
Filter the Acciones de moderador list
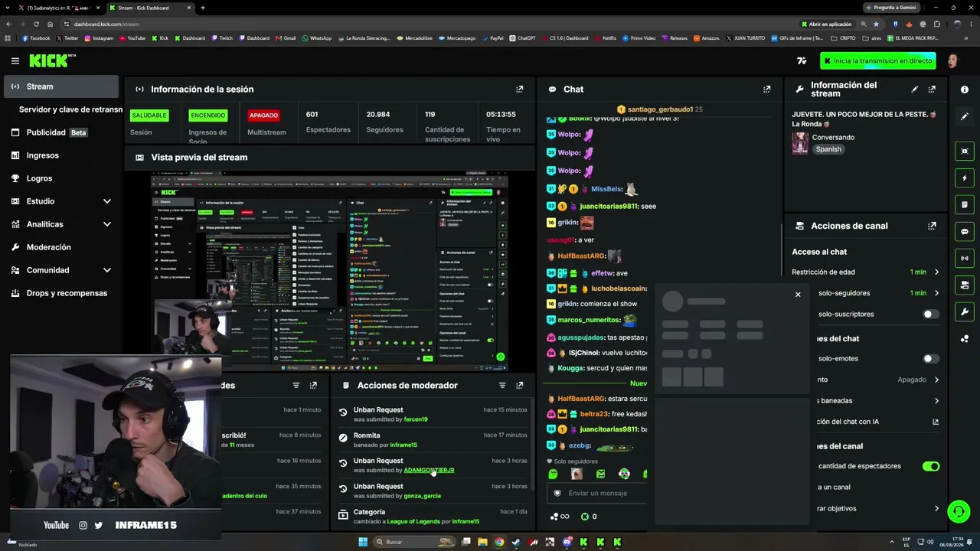[x=502, y=385]
